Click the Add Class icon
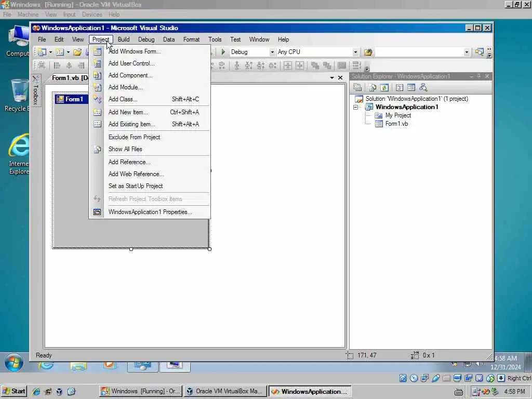The width and height of the screenshot is (532, 399). click(x=97, y=99)
